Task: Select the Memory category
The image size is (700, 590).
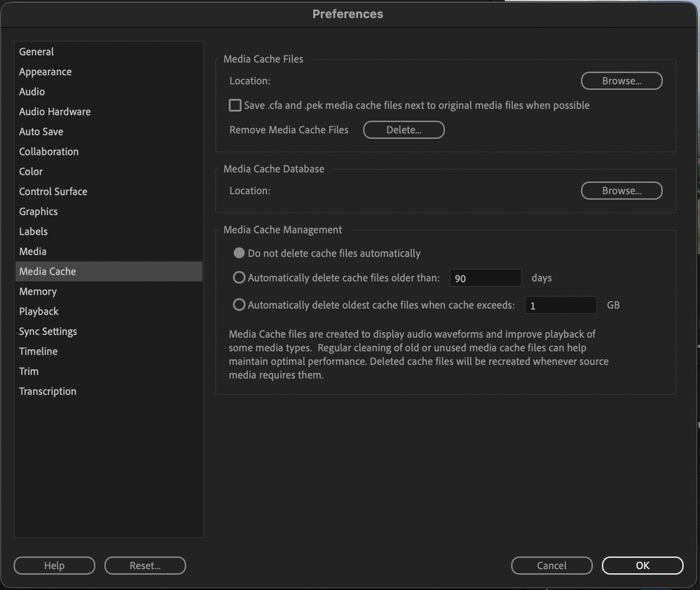Action: pyautogui.click(x=38, y=291)
